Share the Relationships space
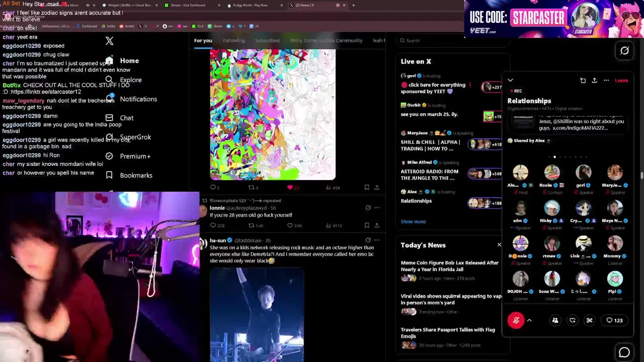644x362 pixels. coord(594,80)
